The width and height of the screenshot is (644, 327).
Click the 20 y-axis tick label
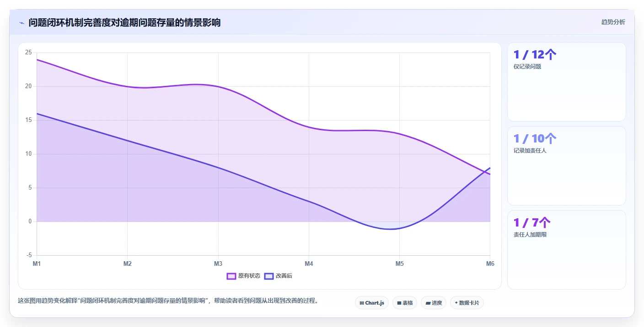(x=28, y=86)
